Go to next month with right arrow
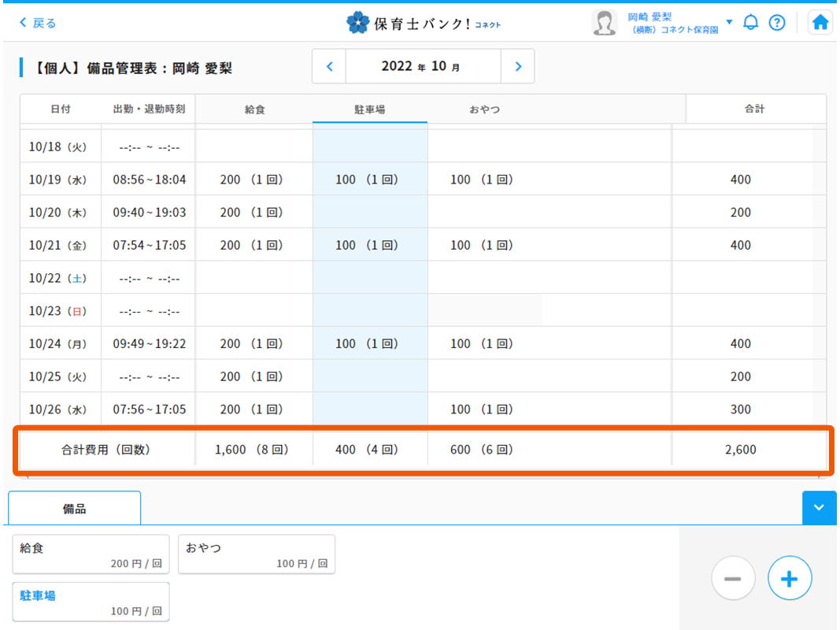The height and width of the screenshot is (630, 840). click(x=518, y=67)
